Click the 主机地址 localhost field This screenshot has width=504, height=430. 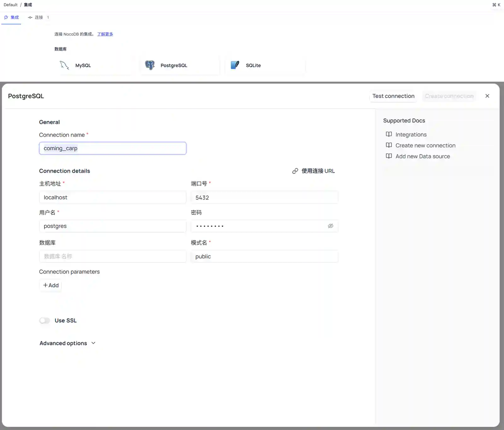(113, 198)
